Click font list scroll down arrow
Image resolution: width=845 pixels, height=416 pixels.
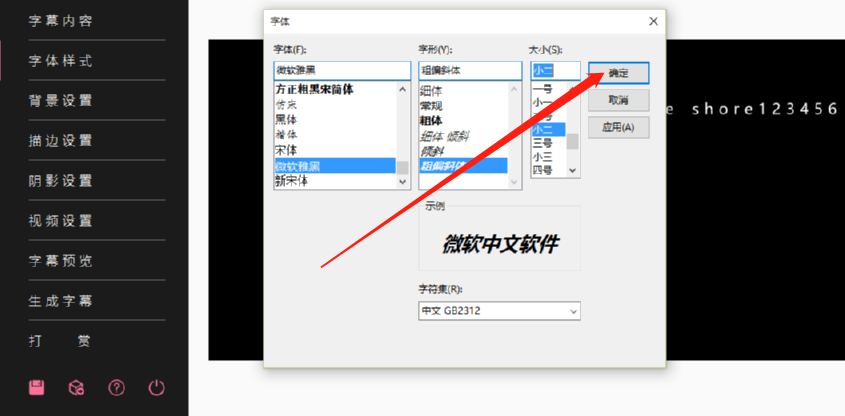tap(403, 182)
